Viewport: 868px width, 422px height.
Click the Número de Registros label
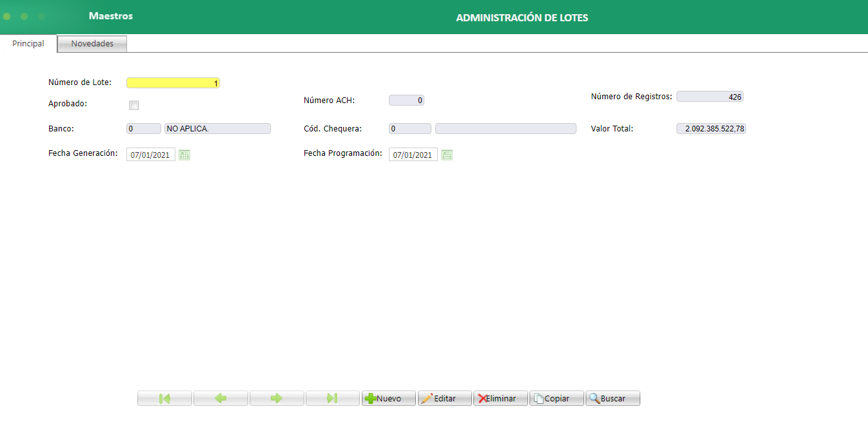point(631,97)
